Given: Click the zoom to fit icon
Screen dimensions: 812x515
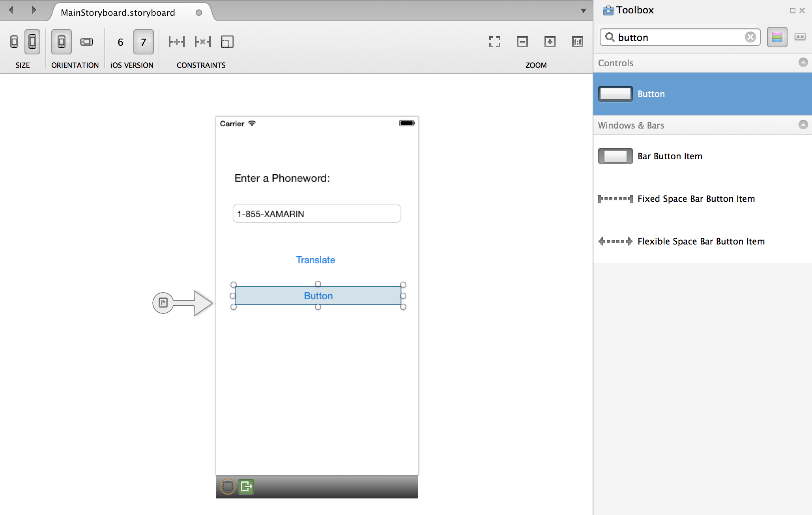Looking at the screenshot, I should [495, 42].
